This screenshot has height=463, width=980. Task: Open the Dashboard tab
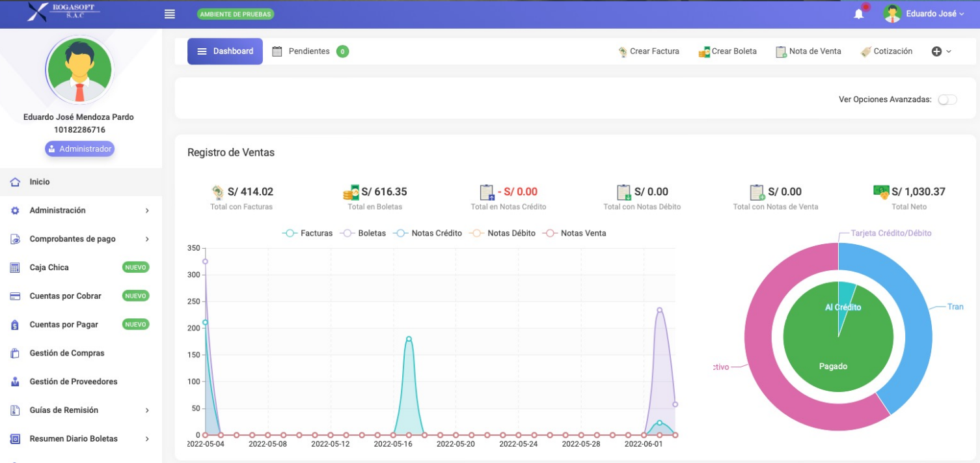[x=225, y=51]
